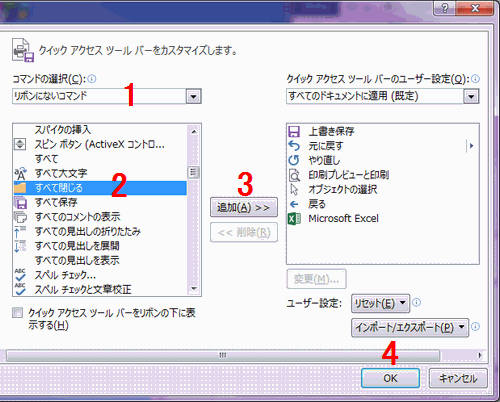
Task: Click the command list scroll down arrow
Action: [194, 289]
